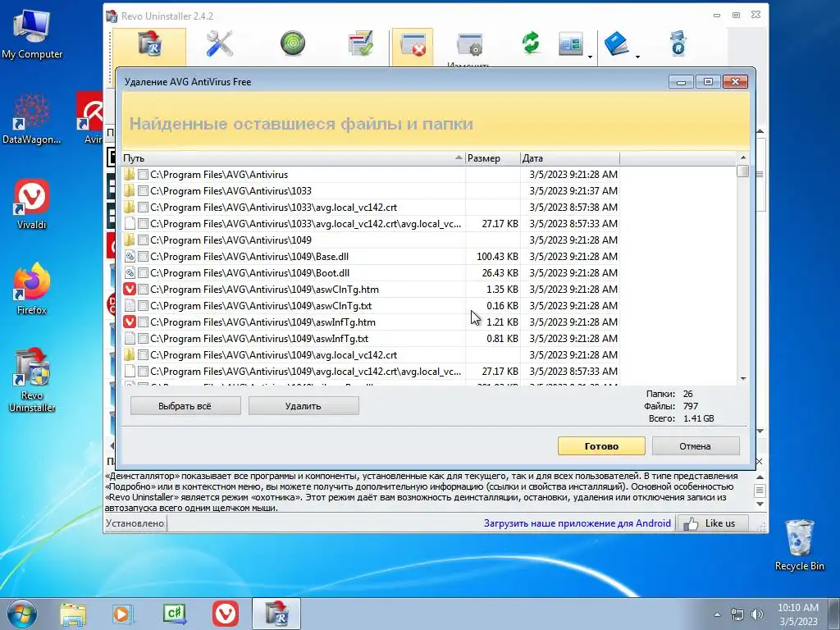Click the Отмена button
The height and width of the screenshot is (630, 840).
coord(696,446)
